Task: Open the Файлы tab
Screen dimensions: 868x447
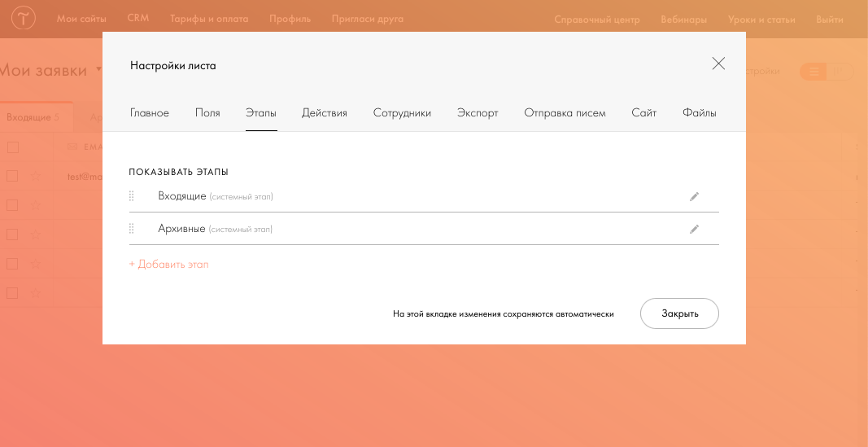Action: click(x=700, y=113)
